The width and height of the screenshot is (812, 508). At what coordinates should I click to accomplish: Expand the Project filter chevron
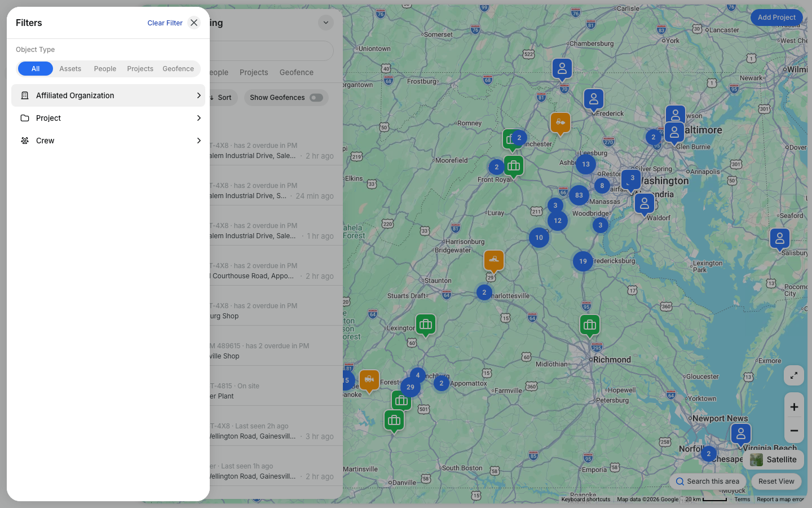(198, 118)
